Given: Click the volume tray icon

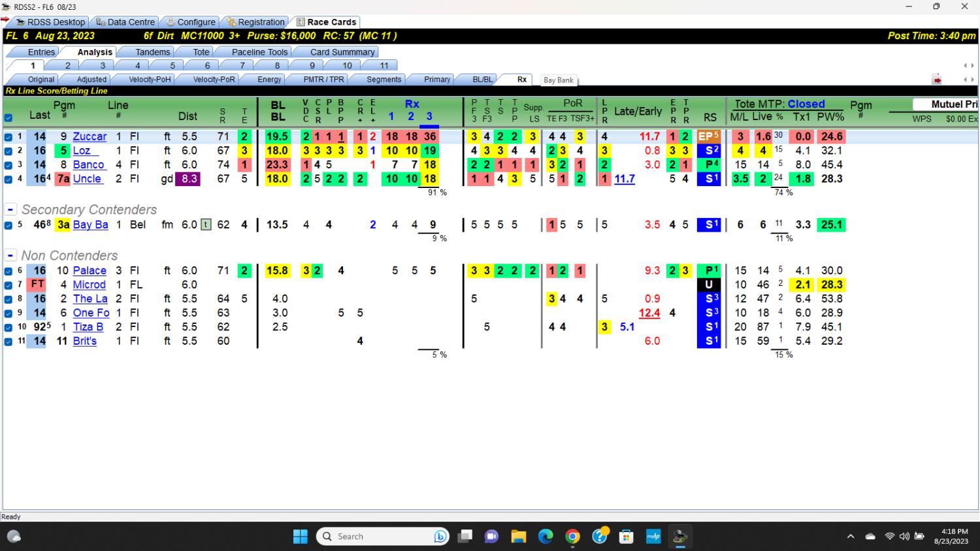Looking at the screenshot, I should coord(904,537).
